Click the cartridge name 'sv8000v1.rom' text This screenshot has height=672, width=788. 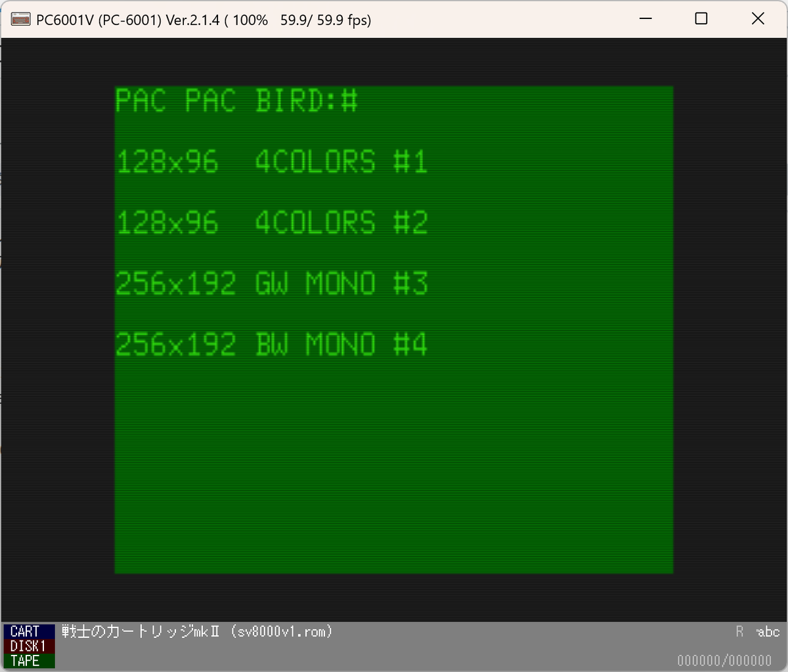tap(281, 631)
